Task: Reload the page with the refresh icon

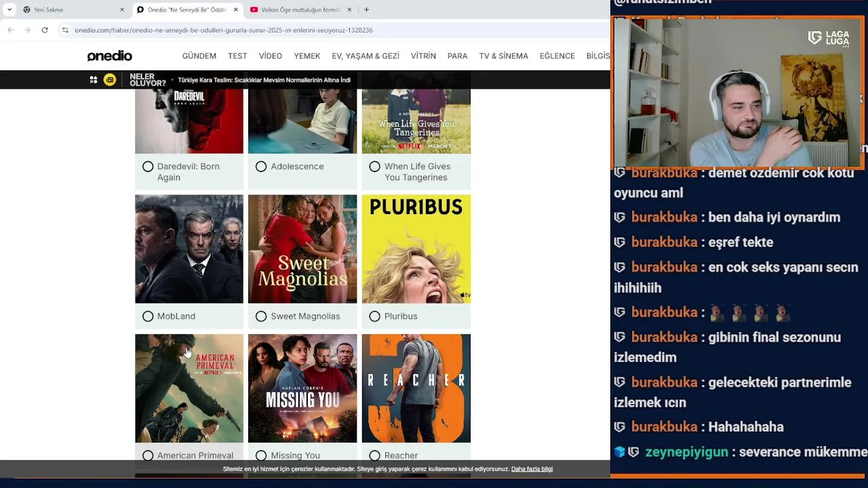Action: [x=45, y=30]
